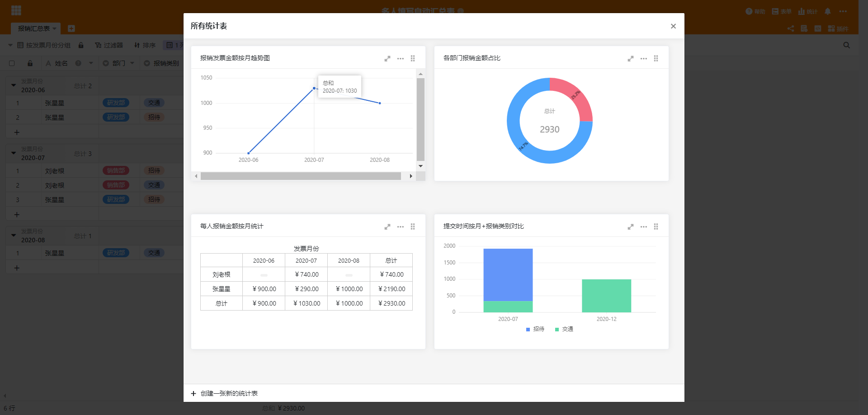
Task: Collapse the 2020-06 invoice month group
Action: click(13, 85)
